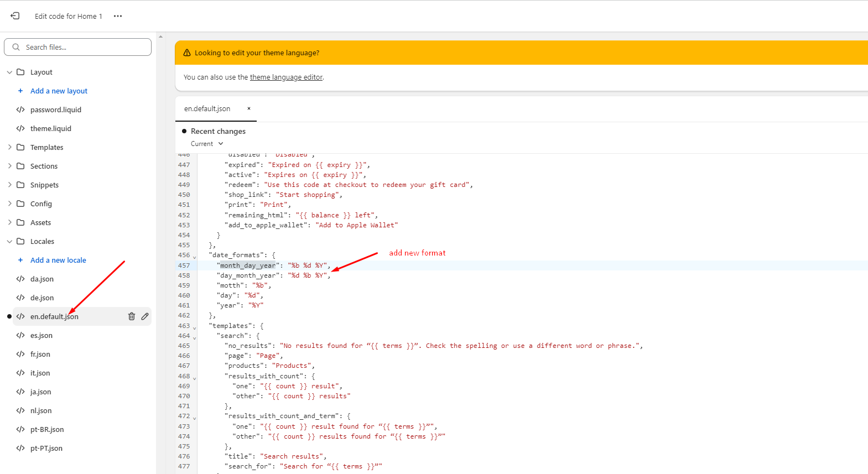
Task: Fold the templates block at line 463
Action: pyautogui.click(x=194, y=327)
